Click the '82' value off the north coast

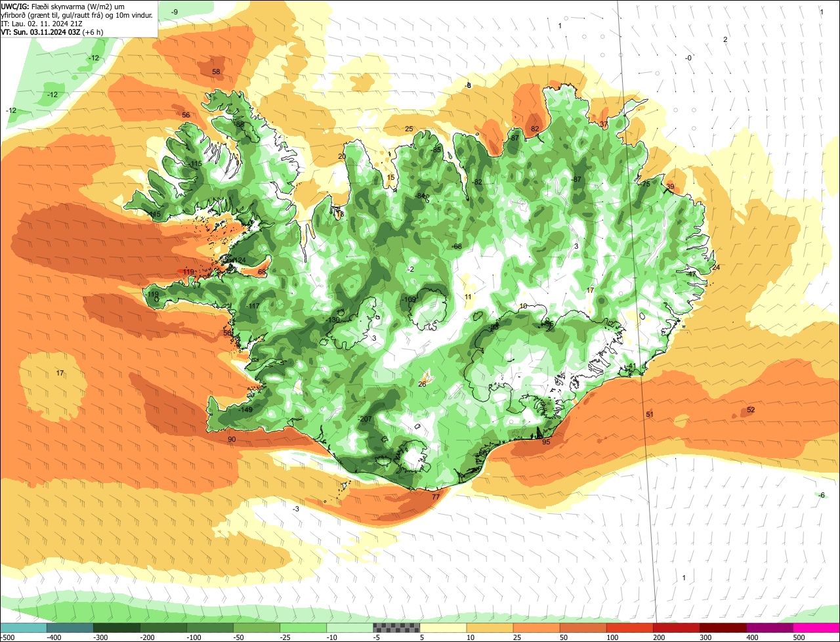coord(535,129)
